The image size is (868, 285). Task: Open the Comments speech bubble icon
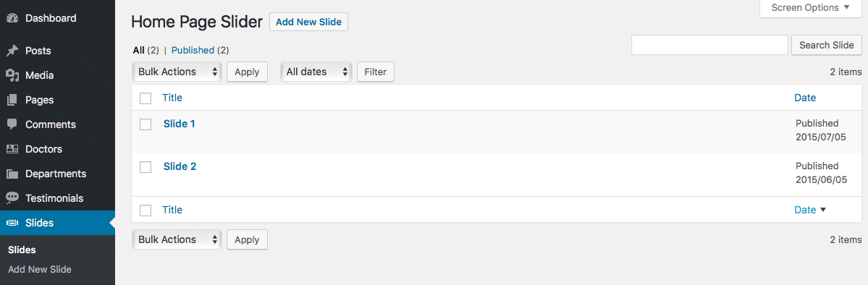[x=12, y=124]
